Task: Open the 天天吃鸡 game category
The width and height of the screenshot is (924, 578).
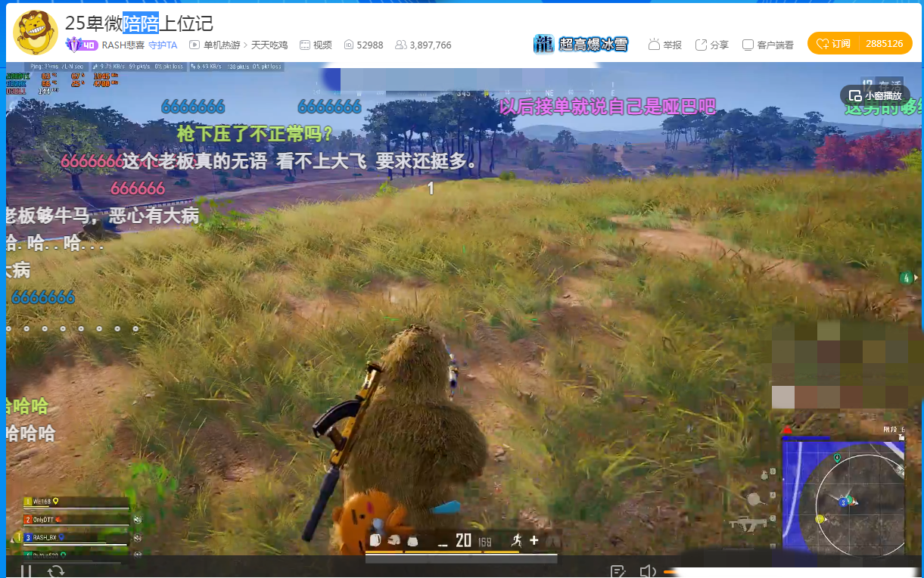Action: point(269,45)
